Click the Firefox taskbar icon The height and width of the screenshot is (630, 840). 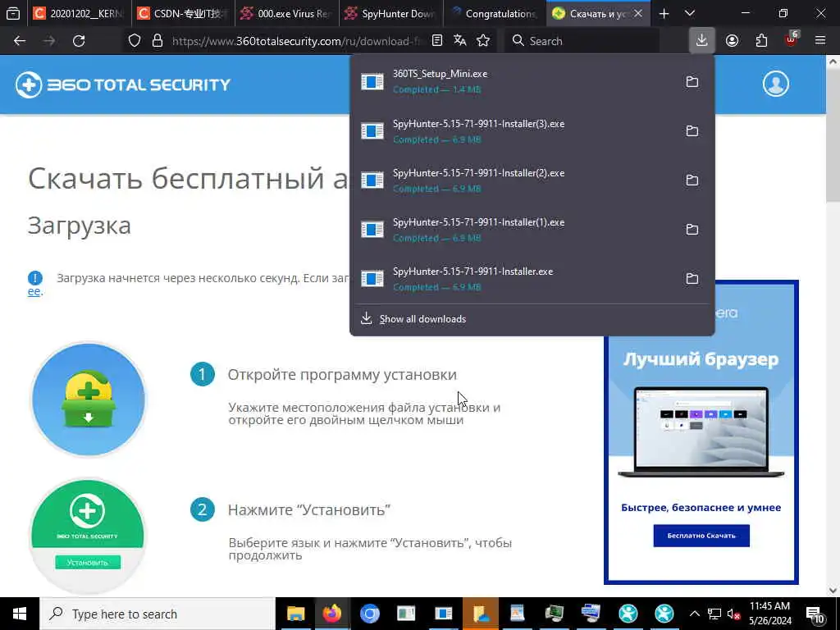tap(332, 614)
